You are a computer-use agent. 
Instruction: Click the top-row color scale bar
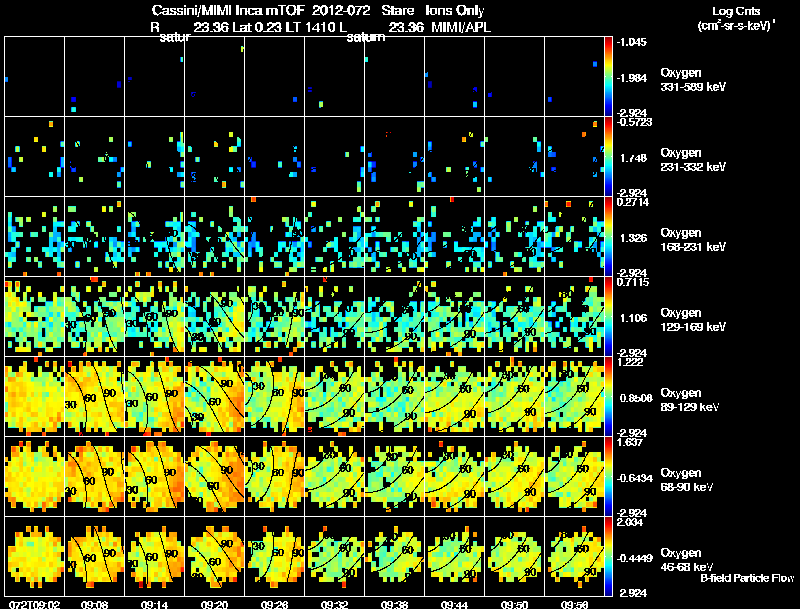608,77
